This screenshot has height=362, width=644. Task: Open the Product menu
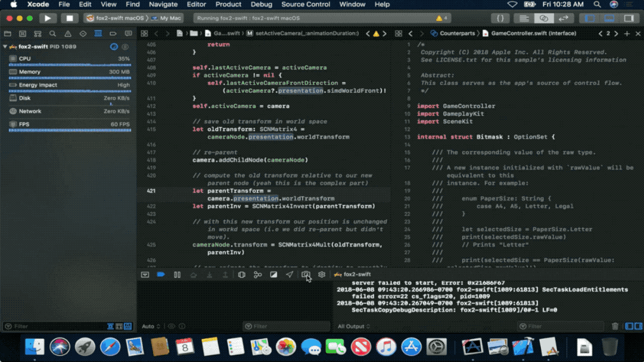[228, 5]
